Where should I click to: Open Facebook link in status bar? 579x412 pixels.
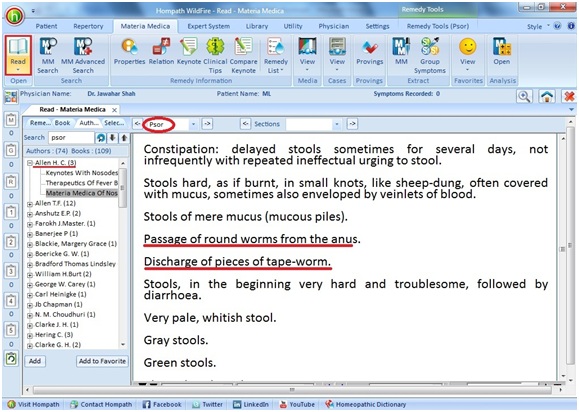(x=162, y=404)
